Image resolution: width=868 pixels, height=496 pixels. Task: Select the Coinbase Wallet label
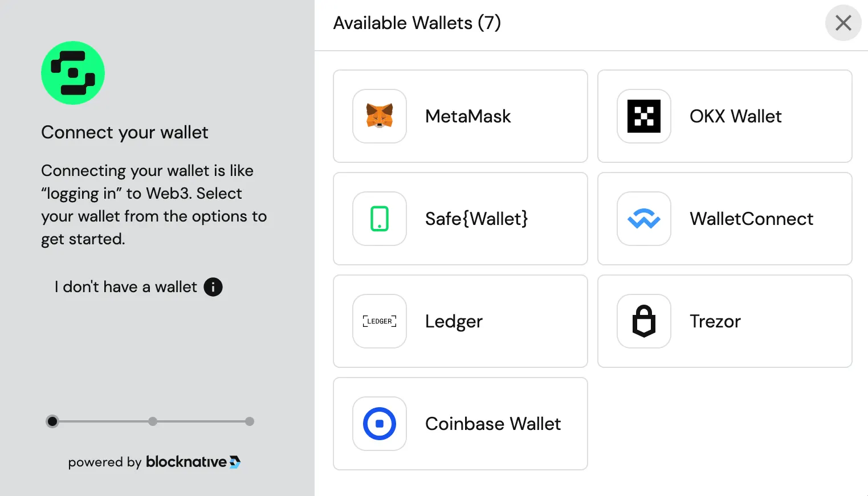tap(493, 424)
